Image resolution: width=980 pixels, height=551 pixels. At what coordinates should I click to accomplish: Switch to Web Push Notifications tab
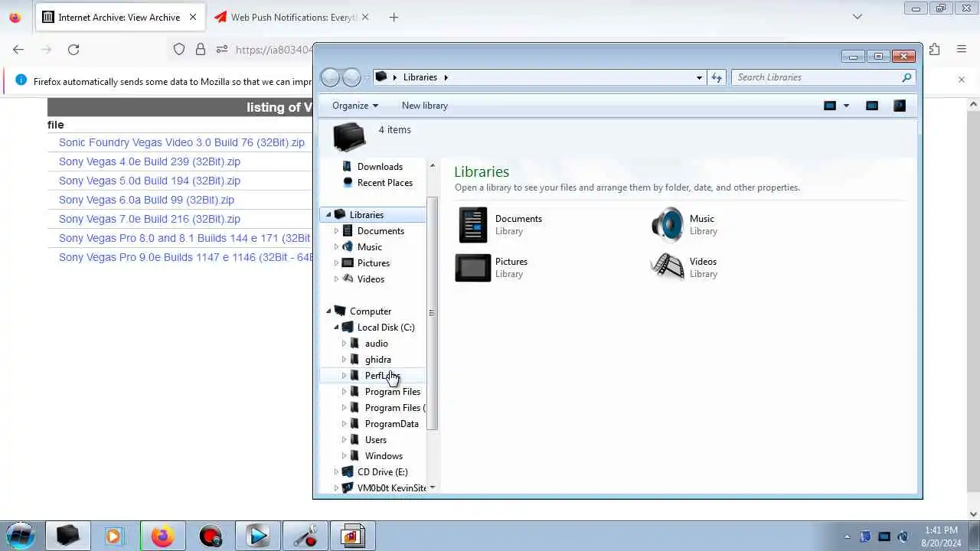[292, 17]
